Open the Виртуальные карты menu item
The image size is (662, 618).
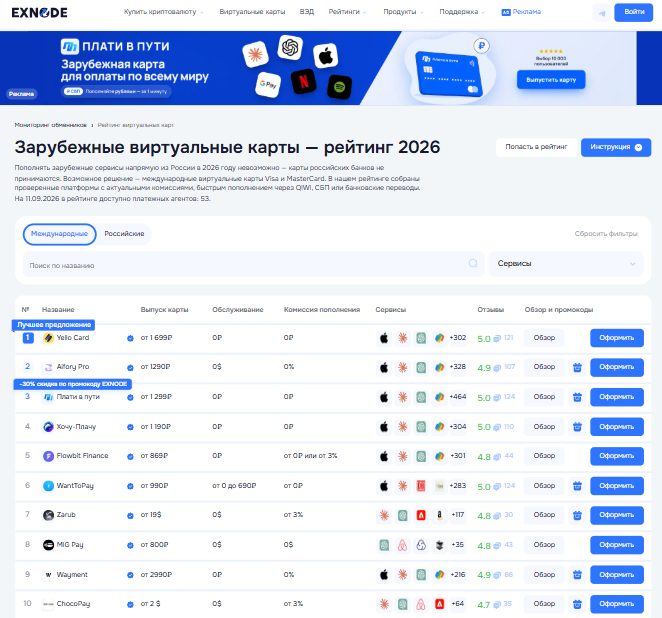point(252,12)
